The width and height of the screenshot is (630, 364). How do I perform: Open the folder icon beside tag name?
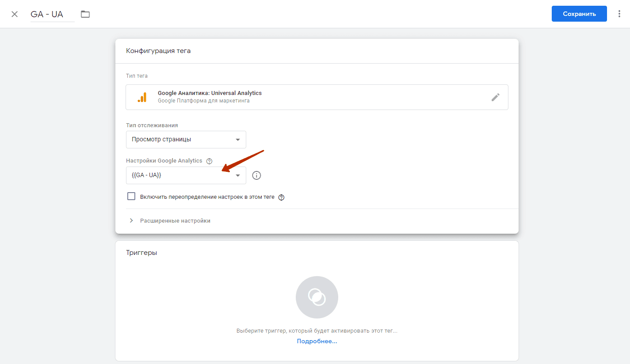[x=85, y=14]
